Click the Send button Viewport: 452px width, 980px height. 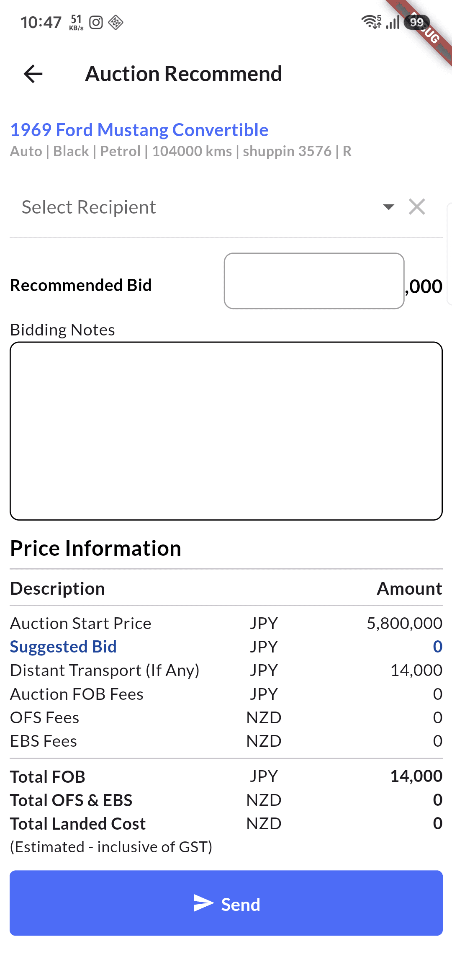pyautogui.click(x=226, y=903)
